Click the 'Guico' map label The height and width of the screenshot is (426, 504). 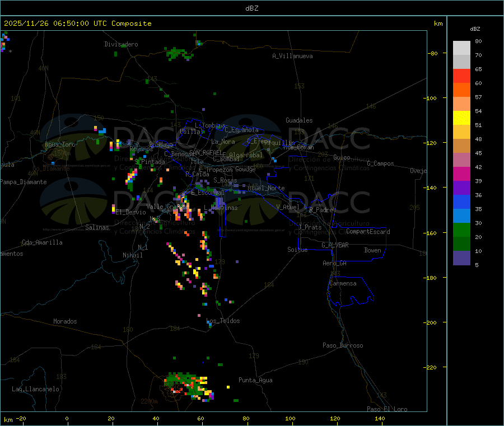point(342,157)
